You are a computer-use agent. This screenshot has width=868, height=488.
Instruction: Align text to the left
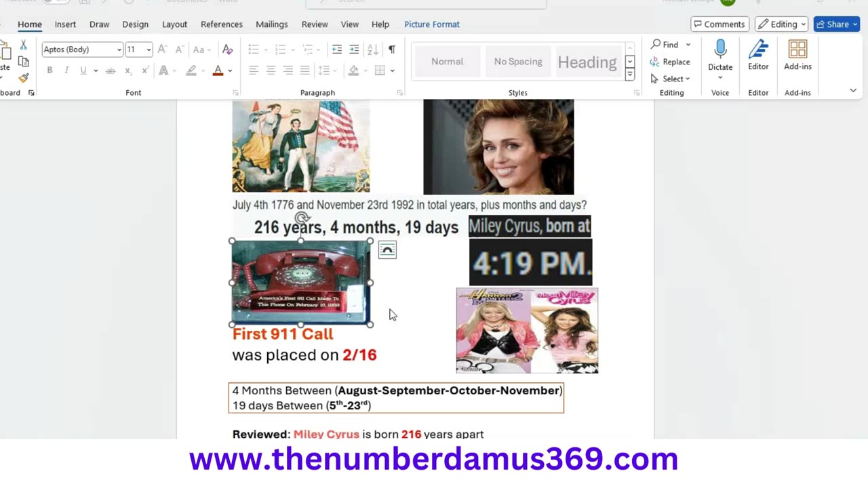tap(254, 70)
